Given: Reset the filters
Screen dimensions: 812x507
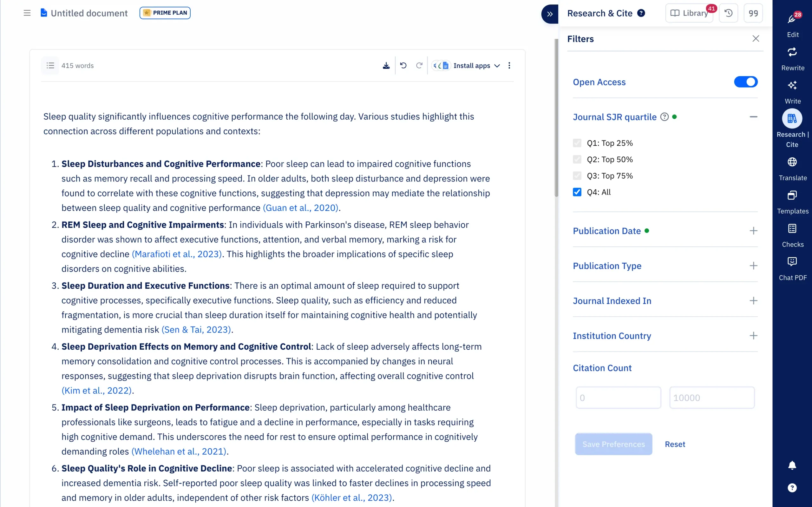Looking at the screenshot, I should tap(675, 444).
